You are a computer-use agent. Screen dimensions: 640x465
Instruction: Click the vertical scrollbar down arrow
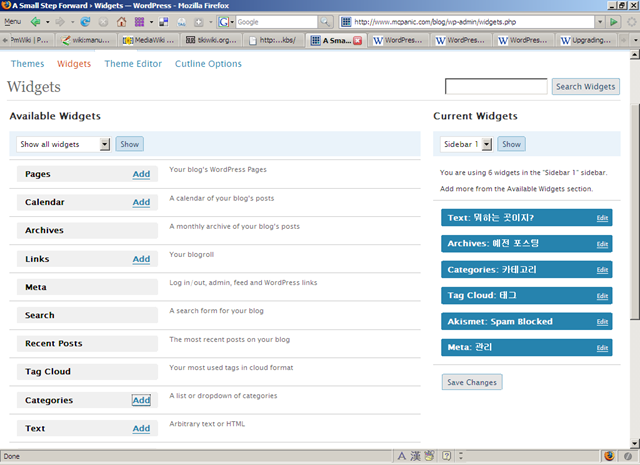coord(635,443)
